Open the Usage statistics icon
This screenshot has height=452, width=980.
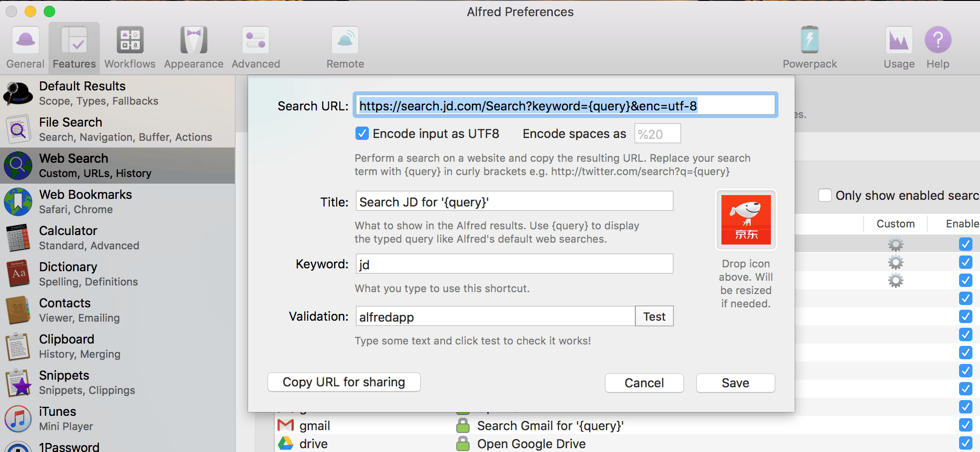(899, 48)
